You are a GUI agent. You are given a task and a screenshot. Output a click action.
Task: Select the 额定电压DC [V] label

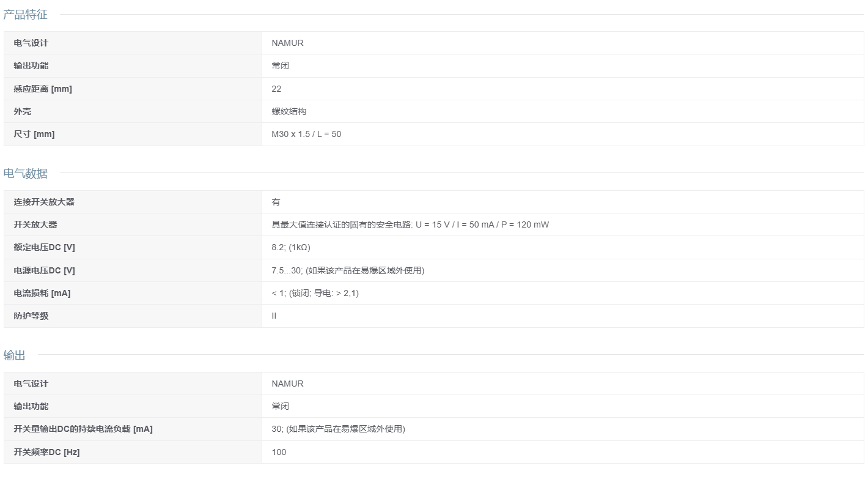(45, 247)
